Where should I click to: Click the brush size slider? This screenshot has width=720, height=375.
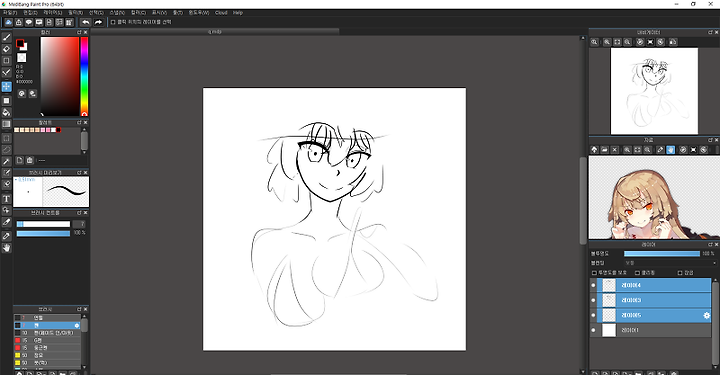43,224
